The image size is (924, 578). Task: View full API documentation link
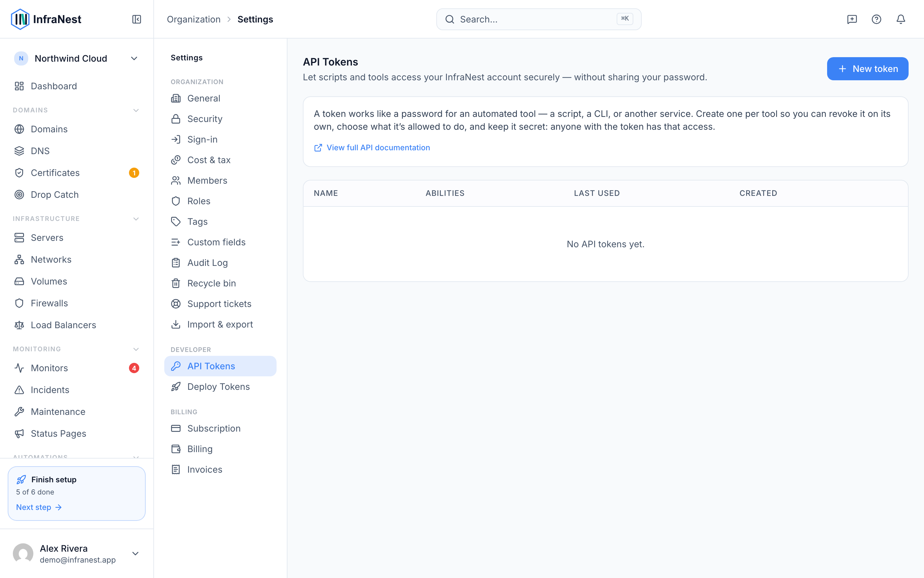click(x=372, y=148)
